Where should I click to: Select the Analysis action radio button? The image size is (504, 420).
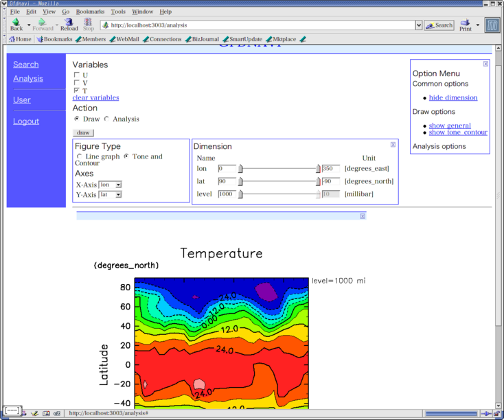(x=106, y=119)
